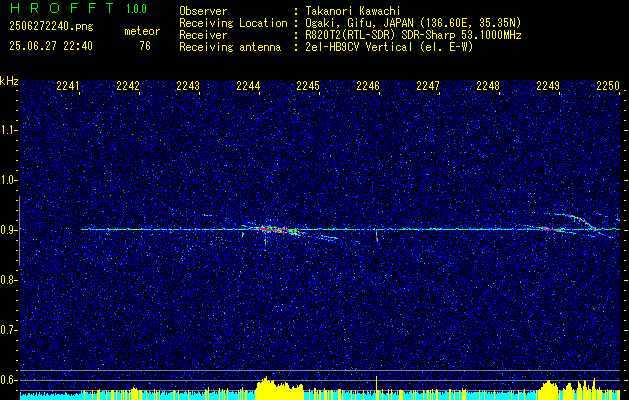The width and height of the screenshot is (629, 400).
Task: Click the 0.8 kHz frequency label
Action: click(9, 280)
